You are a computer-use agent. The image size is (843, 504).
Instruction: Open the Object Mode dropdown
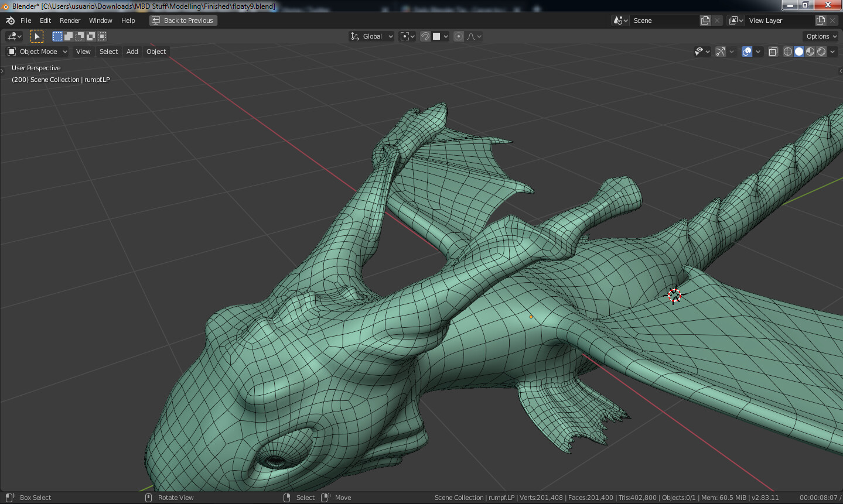tap(37, 52)
